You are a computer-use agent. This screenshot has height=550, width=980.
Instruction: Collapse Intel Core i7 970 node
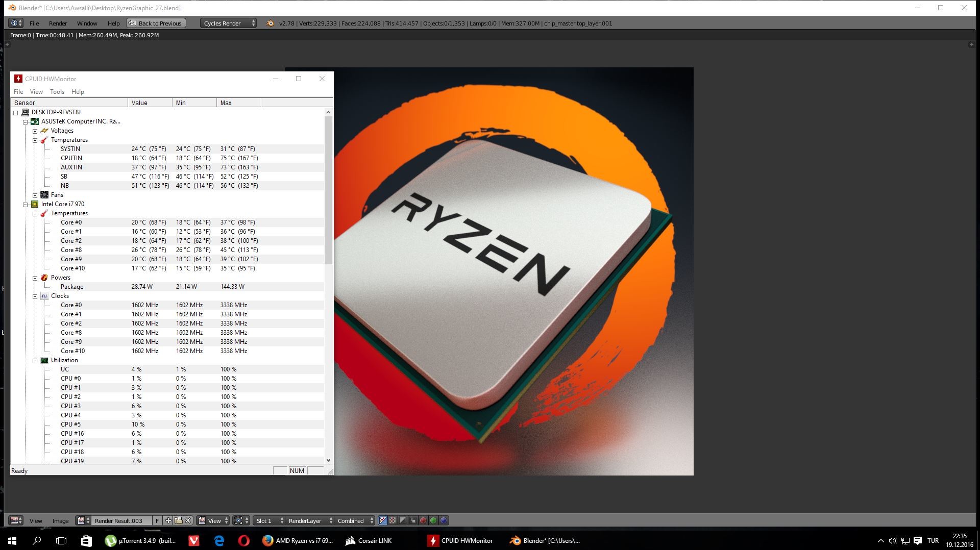tap(25, 205)
